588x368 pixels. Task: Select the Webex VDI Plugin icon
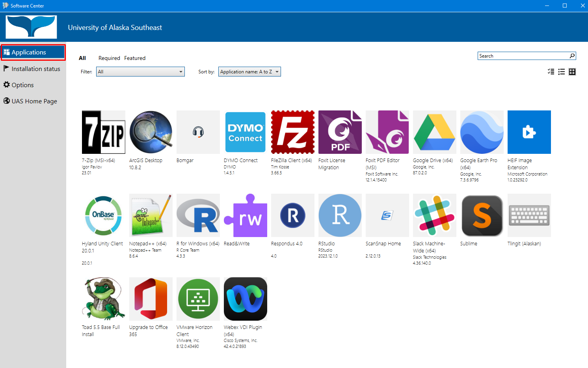click(246, 299)
